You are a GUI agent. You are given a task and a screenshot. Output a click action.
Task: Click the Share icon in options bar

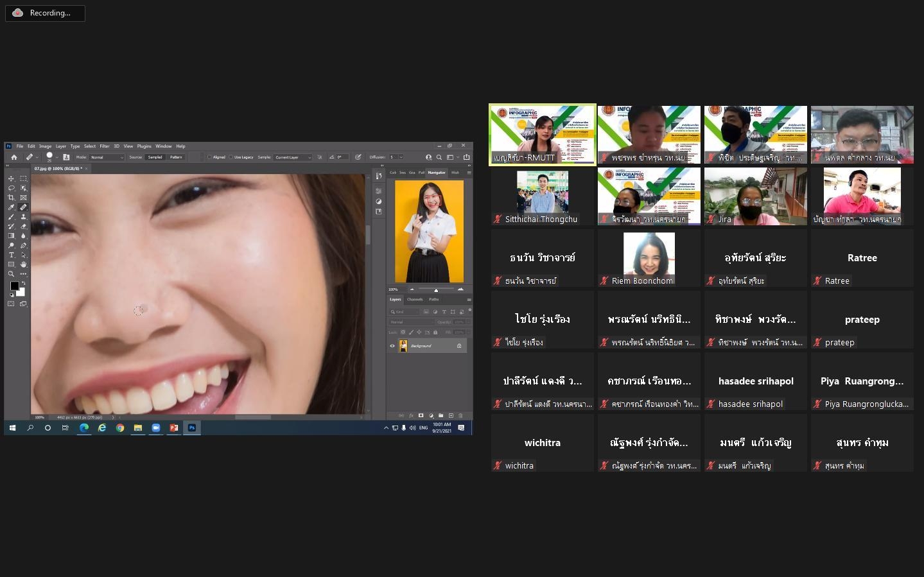[466, 157]
